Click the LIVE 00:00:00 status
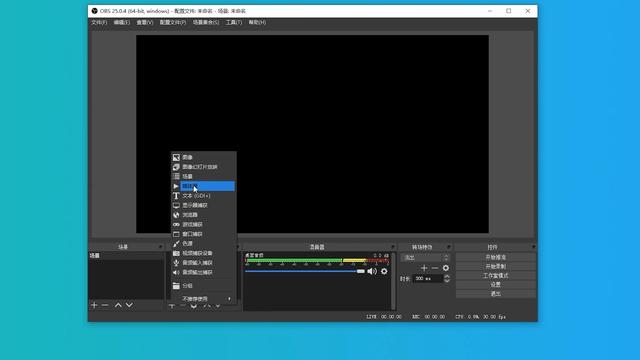 [384, 317]
